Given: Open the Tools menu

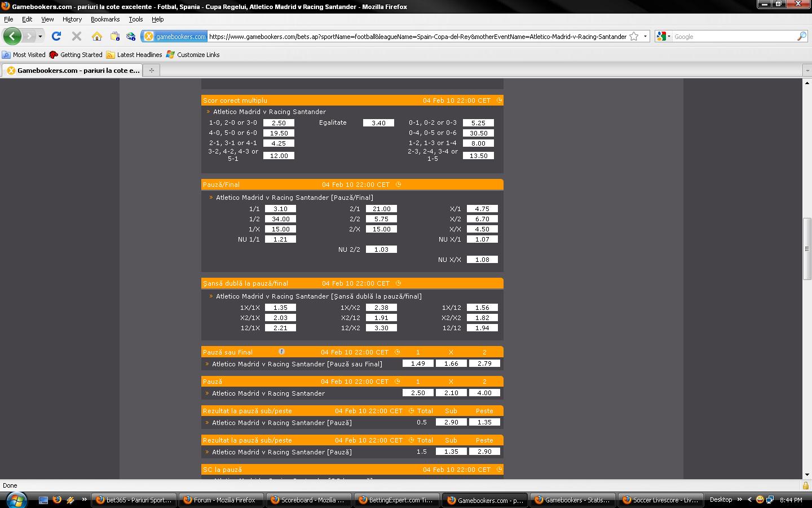Looking at the screenshot, I should click(x=136, y=19).
